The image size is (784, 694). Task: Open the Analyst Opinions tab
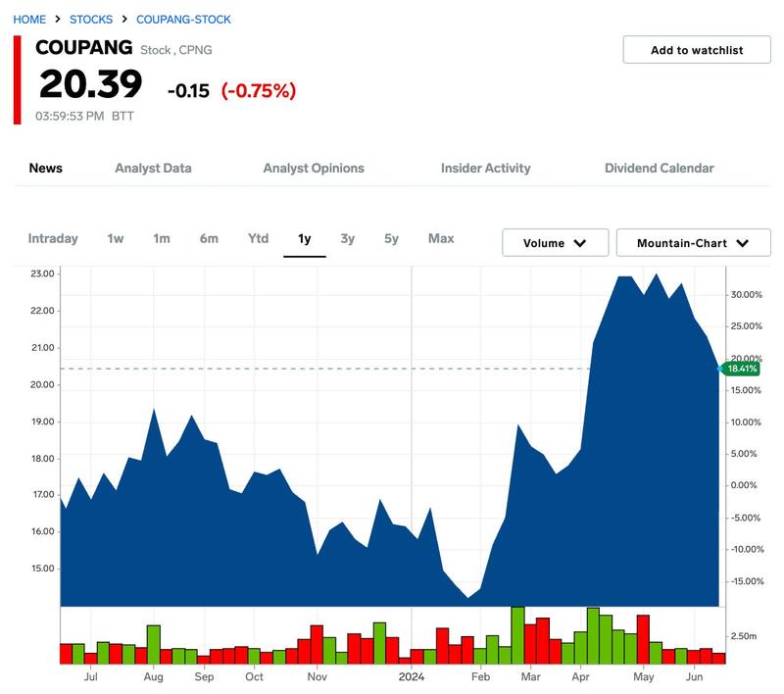[x=314, y=168]
